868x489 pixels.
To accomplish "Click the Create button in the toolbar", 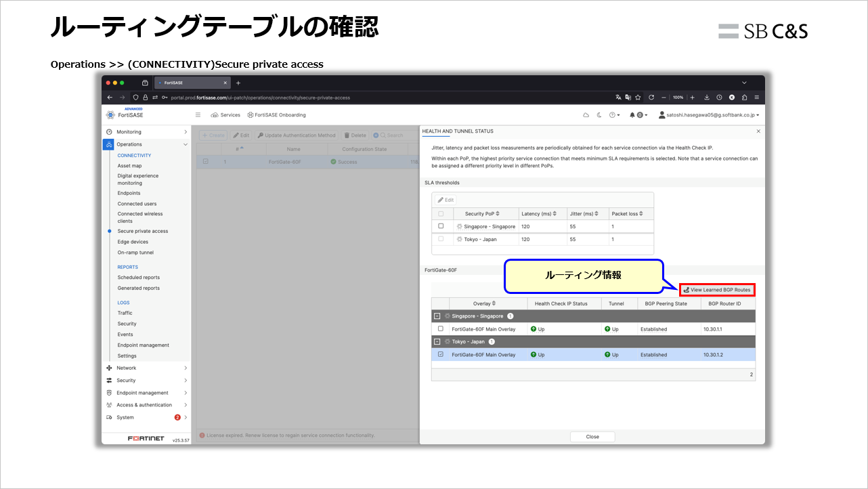I will (213, 135).
